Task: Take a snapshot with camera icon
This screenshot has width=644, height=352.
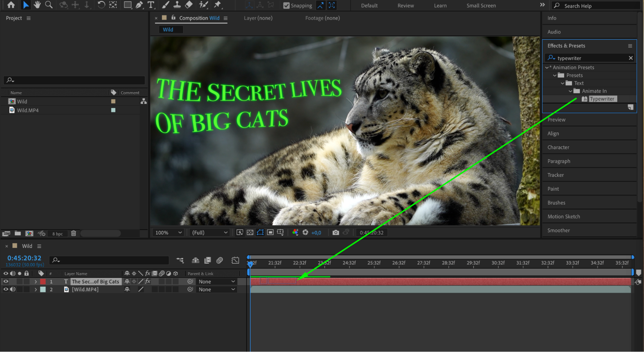Action: (x=335, y=232)
